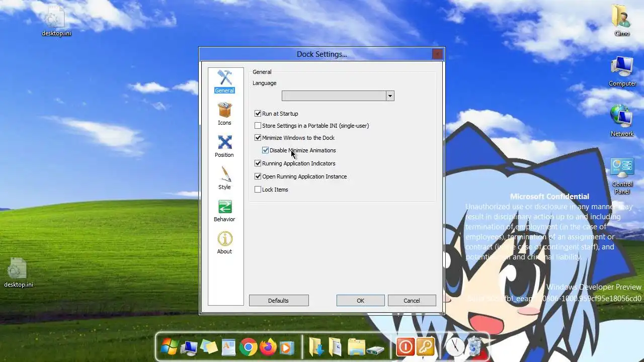The height and width of the screenshot is (362, 644).
Task: Select the lower-left desktop.ini file
Action: (x=19, y=273)
